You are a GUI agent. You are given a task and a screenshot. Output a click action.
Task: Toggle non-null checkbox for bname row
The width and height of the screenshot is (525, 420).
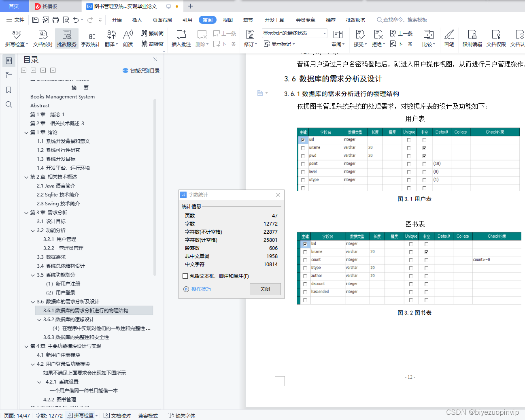tap(426, 252)
